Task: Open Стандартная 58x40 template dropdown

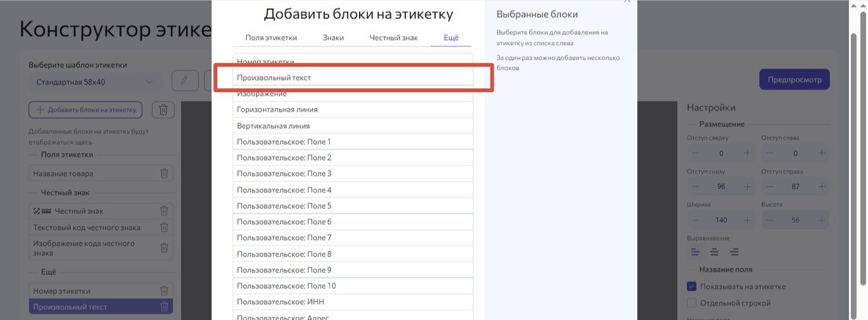Action: pyautogui.click(x=95, y=82)
